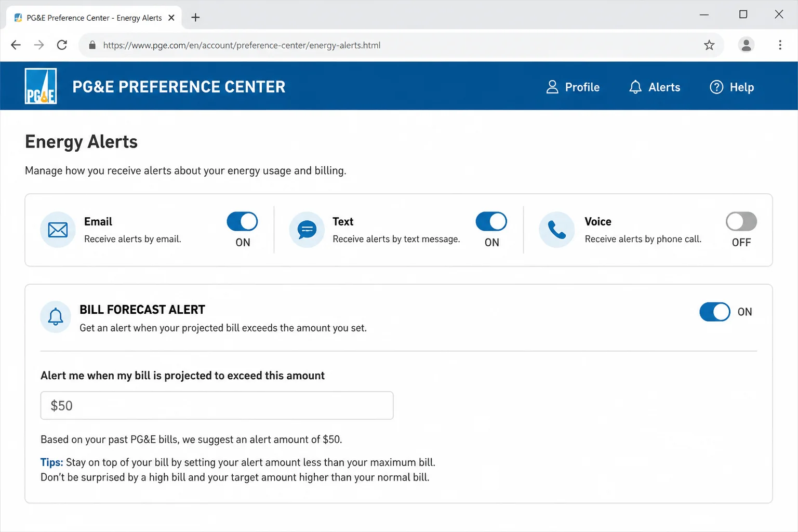
Task: Close the PG&E Preference Center tab
Action: point(171,18)
